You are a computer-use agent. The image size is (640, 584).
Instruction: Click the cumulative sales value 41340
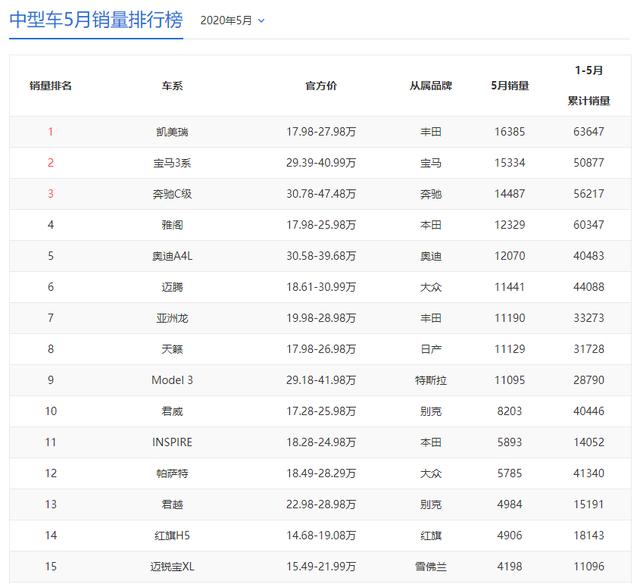[589, 473]
